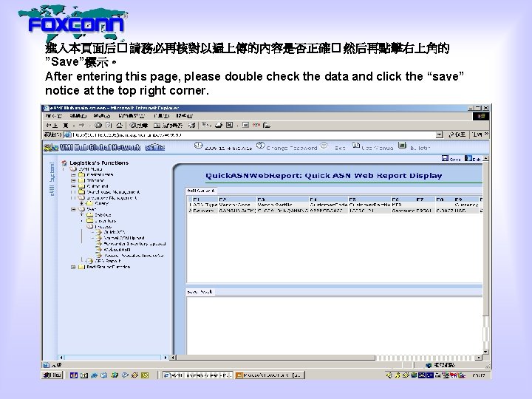Expand the Master Data folder node
This screenshot has height=399, width=532.
pyautogui.click(x=73, y=174)
